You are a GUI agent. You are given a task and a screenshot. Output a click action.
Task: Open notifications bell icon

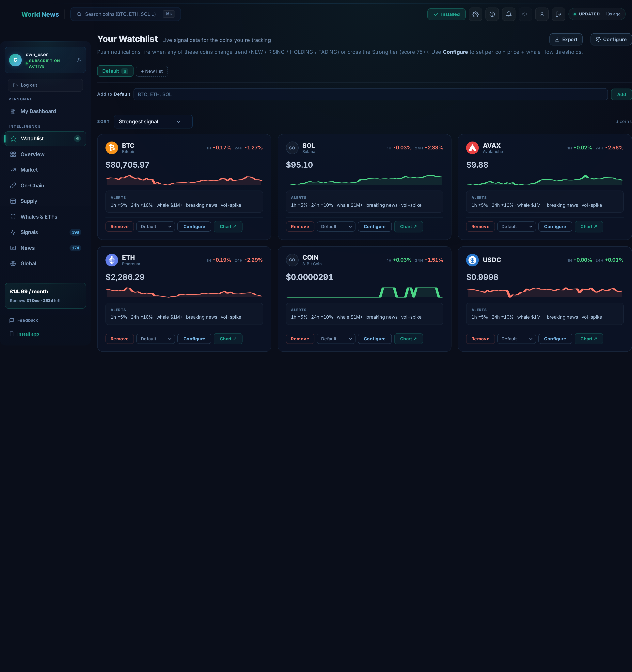click(x=508, y=14)
